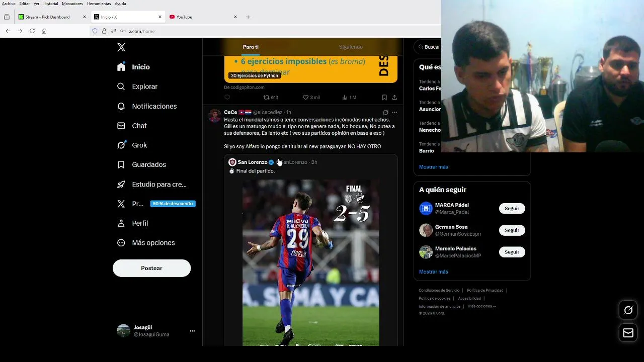This screenshot has width=644, height=362.
Task: Repost the Python exercises post, 613 reposts
Action: pyautogui.click(x=271, y=98)
